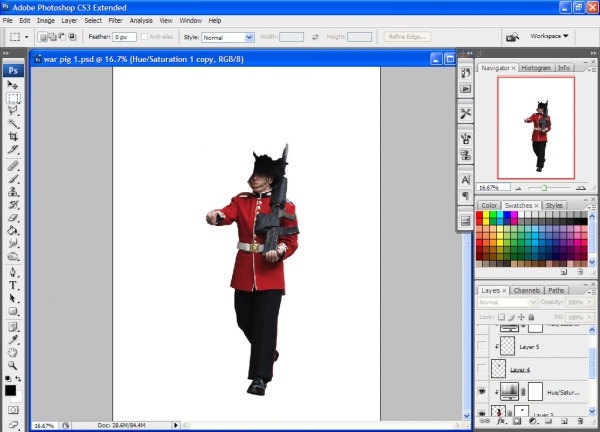
Task: Select the Healing Brush tool
Action: [13, 166]
